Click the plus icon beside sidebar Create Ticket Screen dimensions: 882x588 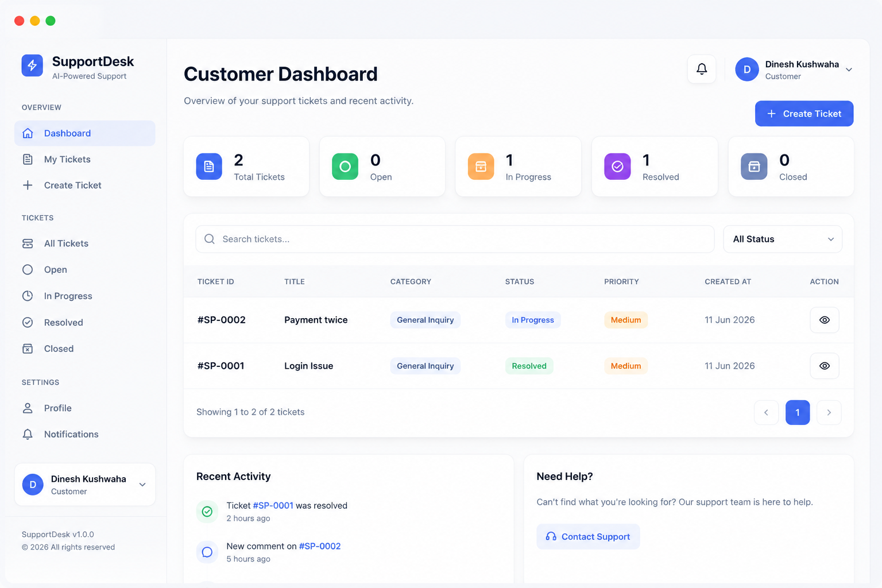click(x=28, y=185)
